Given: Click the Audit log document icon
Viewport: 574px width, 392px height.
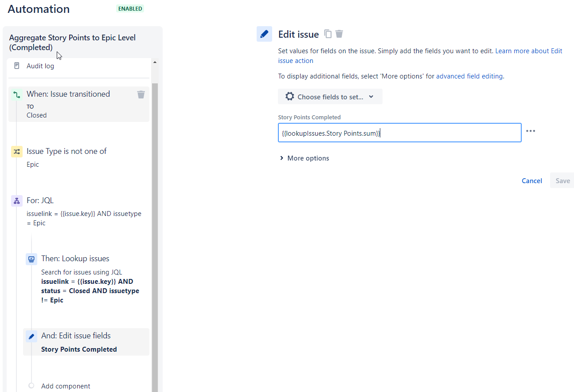Looking at the screenshot, I should [x=17, y=66].
